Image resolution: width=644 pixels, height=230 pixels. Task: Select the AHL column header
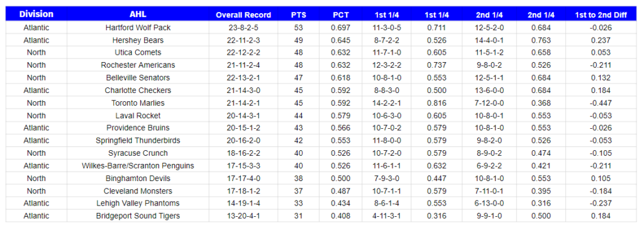tap(138, 14)
